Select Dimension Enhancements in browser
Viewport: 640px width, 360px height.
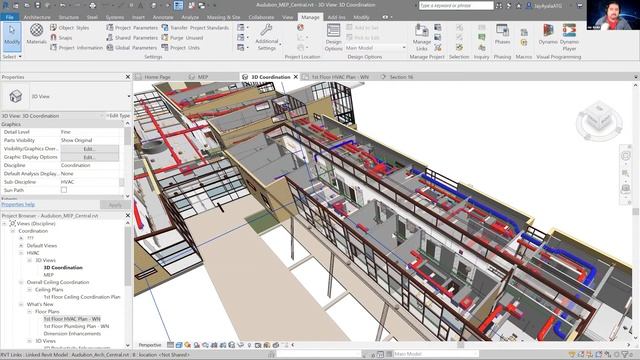point(72,334)
